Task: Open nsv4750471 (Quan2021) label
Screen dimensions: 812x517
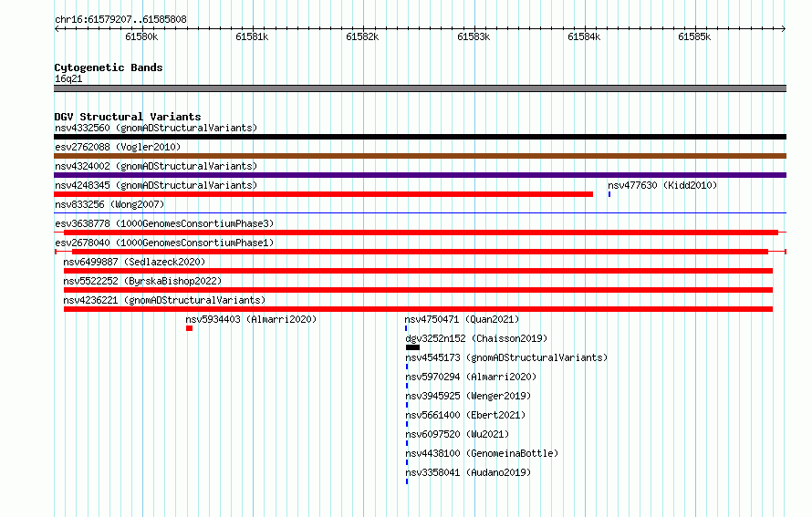Action: 462,319
